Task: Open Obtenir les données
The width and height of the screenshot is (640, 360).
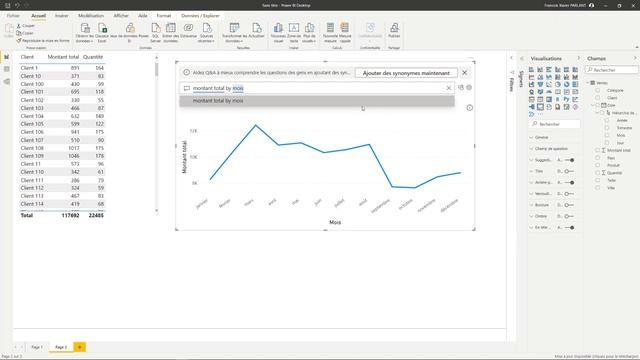Action: (84, 33)
